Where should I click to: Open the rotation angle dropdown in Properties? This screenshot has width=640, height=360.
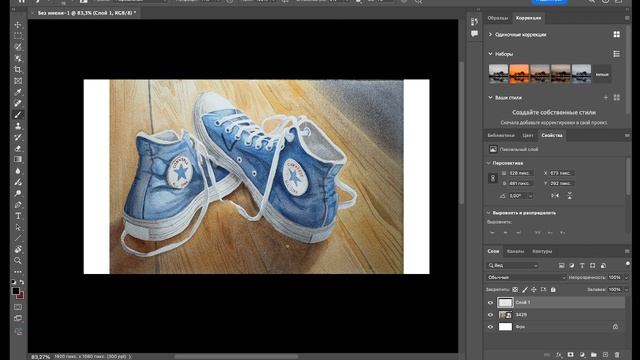tap(530, 196)
